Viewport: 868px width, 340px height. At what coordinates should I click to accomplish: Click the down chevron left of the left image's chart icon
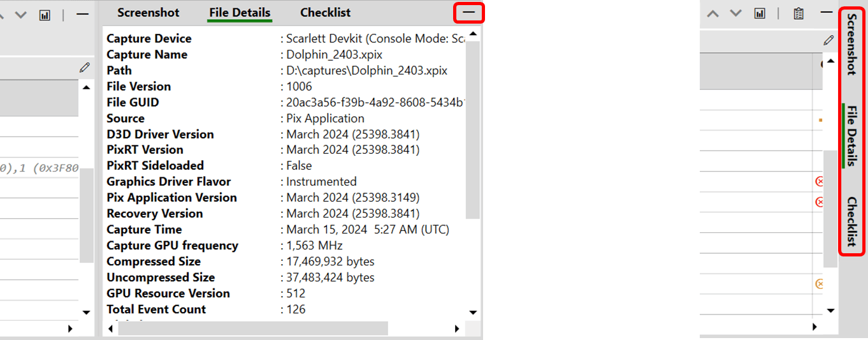[x=20, y=15]
